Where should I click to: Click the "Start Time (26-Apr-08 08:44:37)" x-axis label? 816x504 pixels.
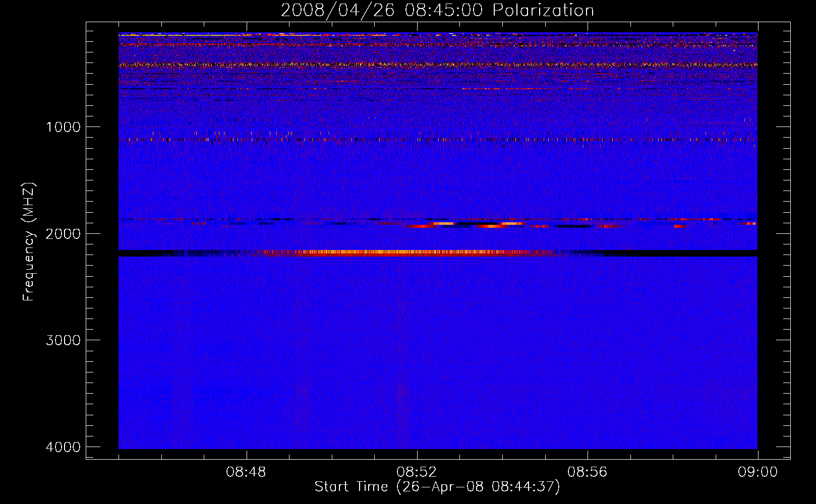pos(437,487)
